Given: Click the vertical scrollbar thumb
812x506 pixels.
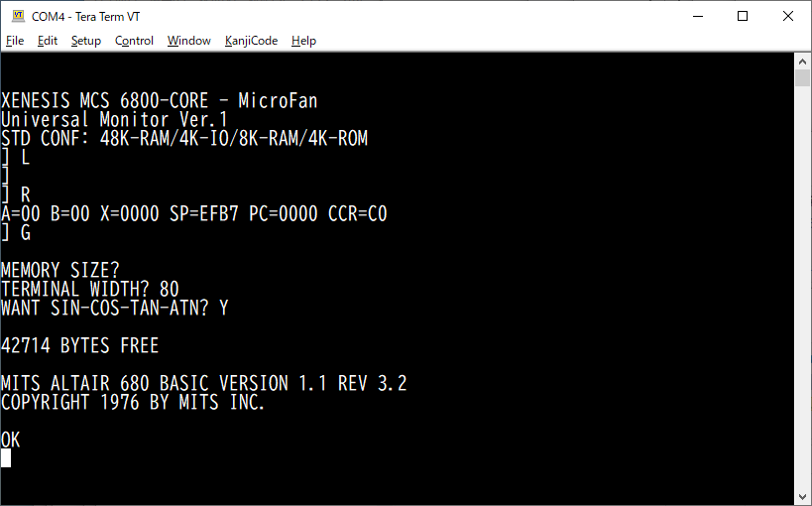Looking at the screenshot, I should coord(803,77).
